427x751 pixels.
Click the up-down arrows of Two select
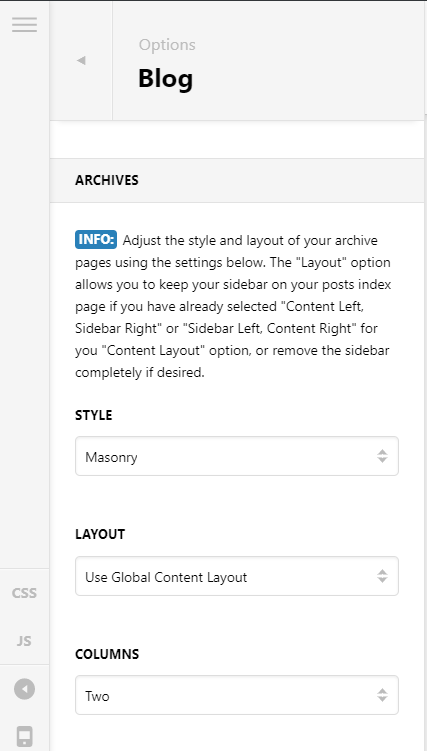[x=382, y=695]
